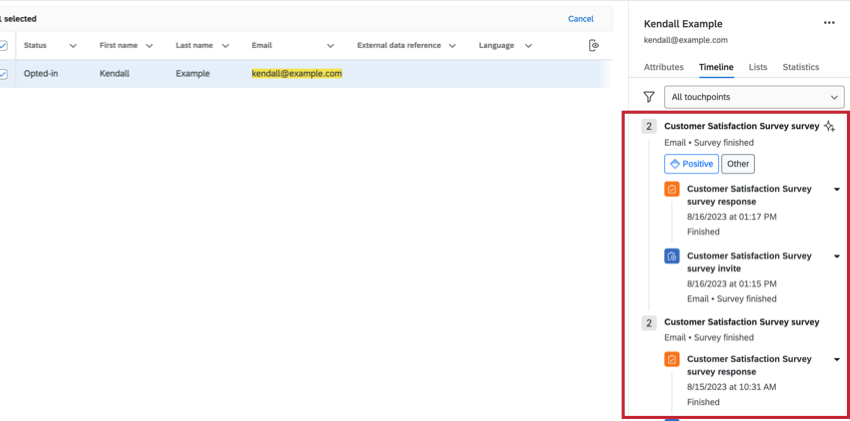Click the second touchpoint count badge showing 2
Image resolution: width=850 pixels, height=421 pixels.
point(649,323)
